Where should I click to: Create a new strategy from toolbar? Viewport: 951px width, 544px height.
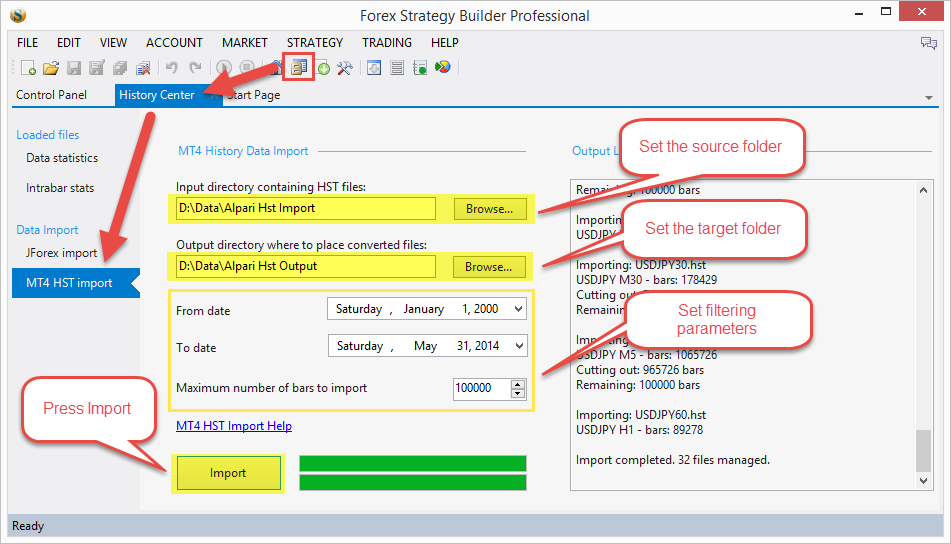pos(29,67)
